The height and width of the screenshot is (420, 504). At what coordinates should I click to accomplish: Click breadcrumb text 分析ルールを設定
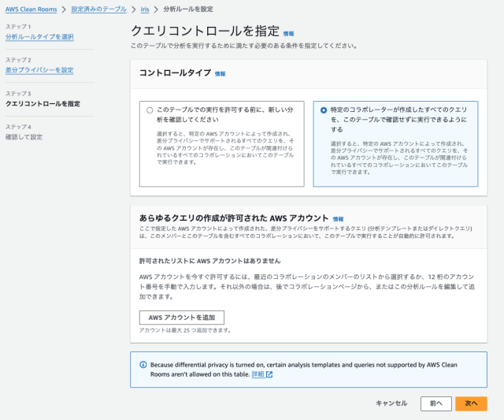[188, 9]
